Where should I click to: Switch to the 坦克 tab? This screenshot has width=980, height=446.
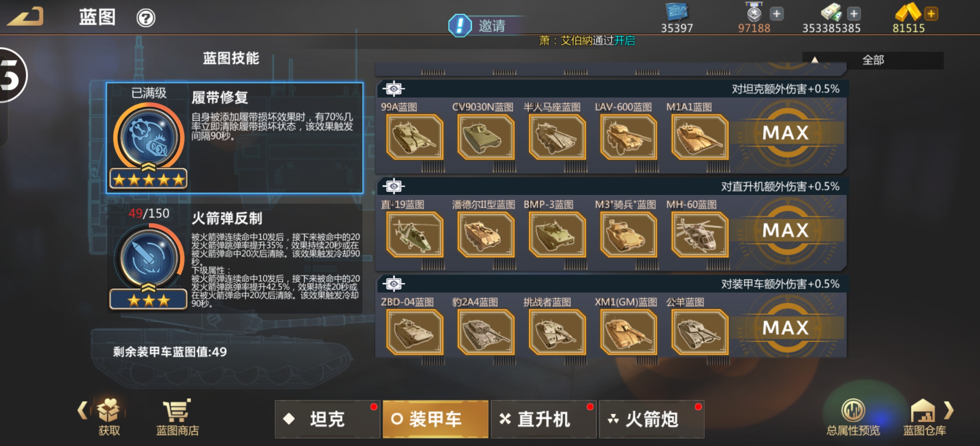coord(327,419)
